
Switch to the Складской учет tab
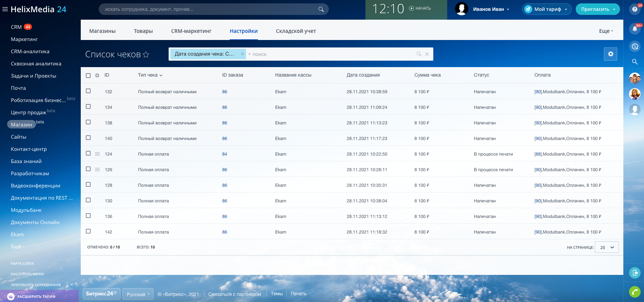pos(296,31)
